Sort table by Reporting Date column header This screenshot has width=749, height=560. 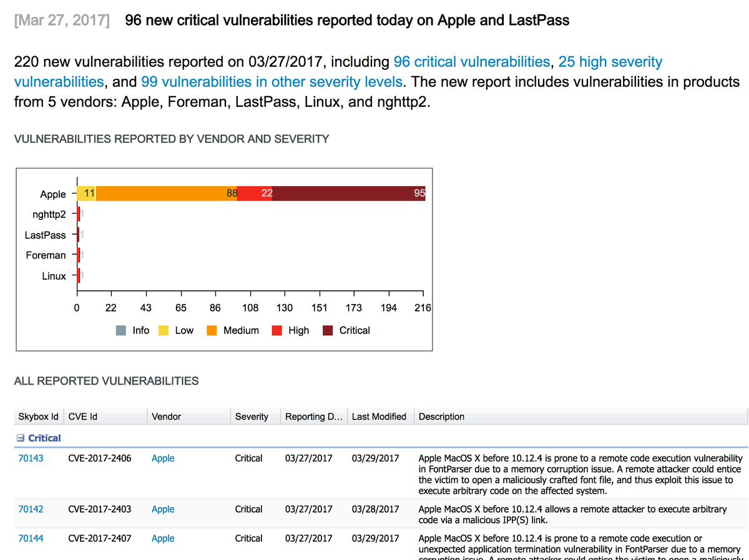(315, 416)
